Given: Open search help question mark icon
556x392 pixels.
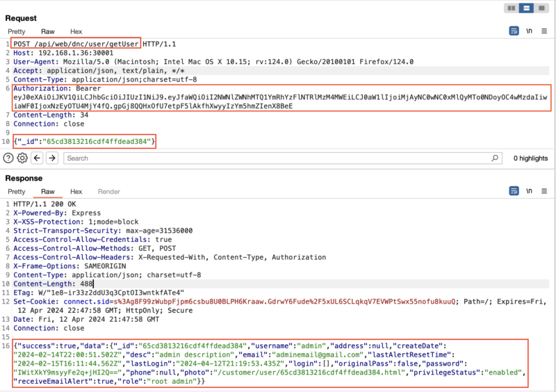Looking at the screenshot, I should pyautogui.click(x=8, y=158).
